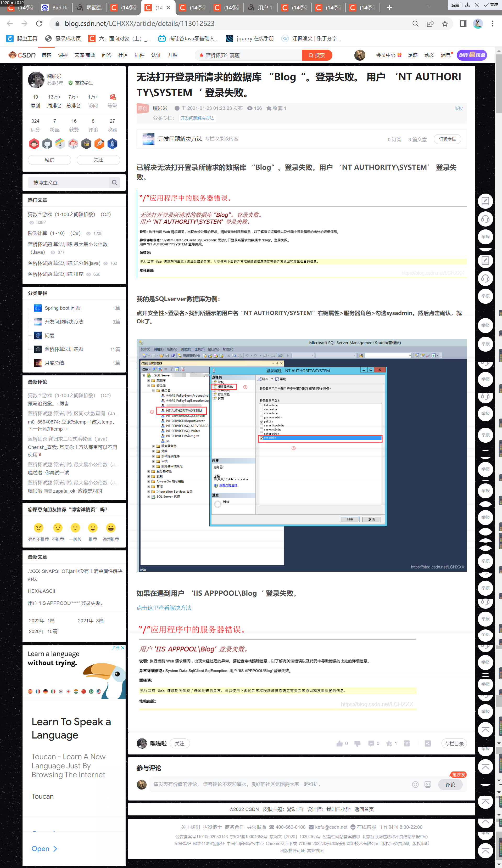This screenshot has height=868, width=502.
Task: Submit using the 评论 button
Action: click(450, 784)
